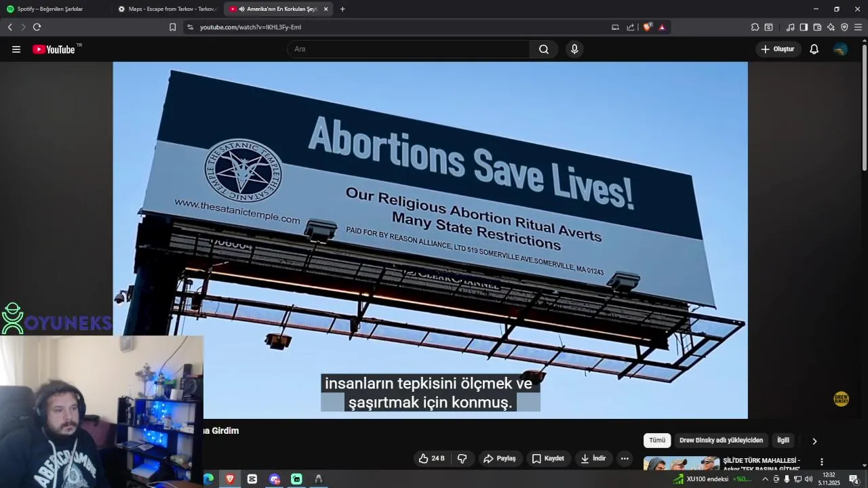Open Windows notification center icon
868x488 pixels.
click(x=854, y=479)
